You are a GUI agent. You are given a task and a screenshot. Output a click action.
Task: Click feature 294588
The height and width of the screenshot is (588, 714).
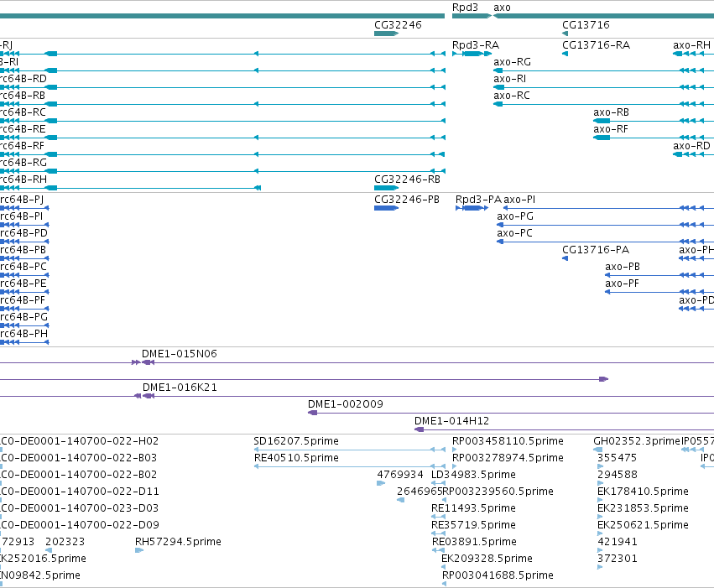tap(617, 475)
